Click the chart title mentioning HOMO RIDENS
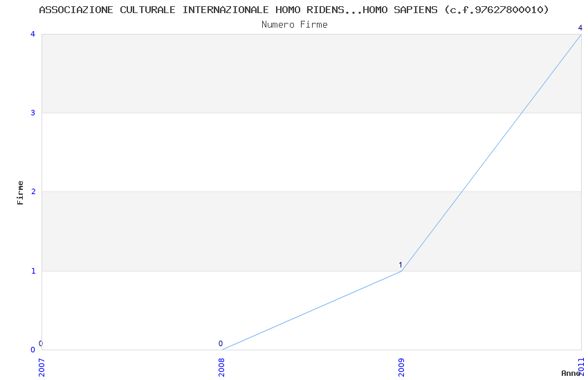 point(293,10)
